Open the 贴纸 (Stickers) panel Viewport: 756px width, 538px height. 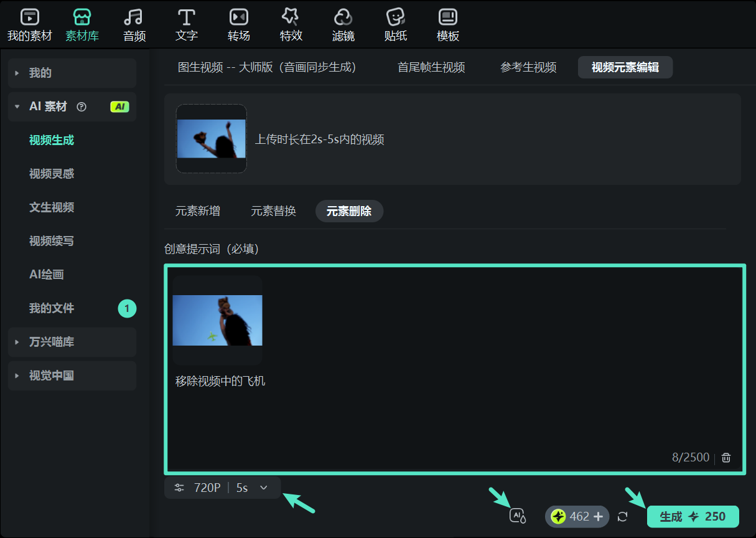[395, 24]
